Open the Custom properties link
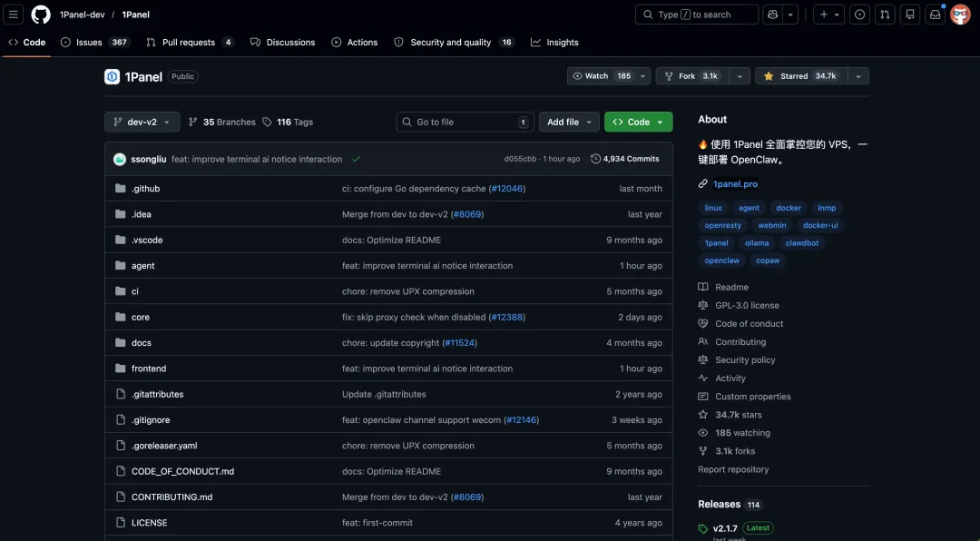The height and width of the screenshot is (541, 980). [753, 396]
